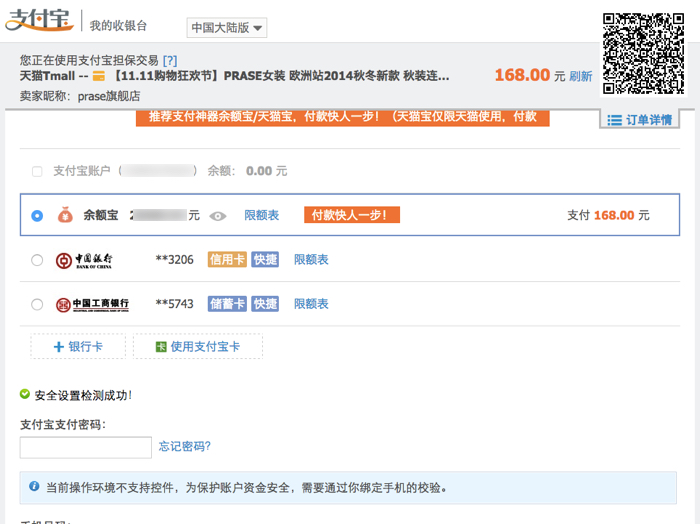Click the 快捷 tag on the 工商银行 row
Viewport: 700px width, 524px height.
point(265,304)
